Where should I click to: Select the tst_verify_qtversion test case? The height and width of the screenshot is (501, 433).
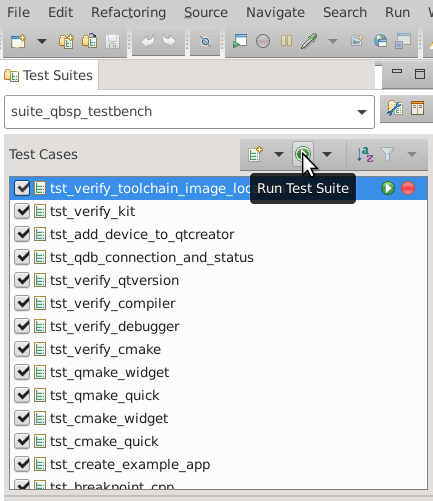pyautogui.click(x=218, y=280)
